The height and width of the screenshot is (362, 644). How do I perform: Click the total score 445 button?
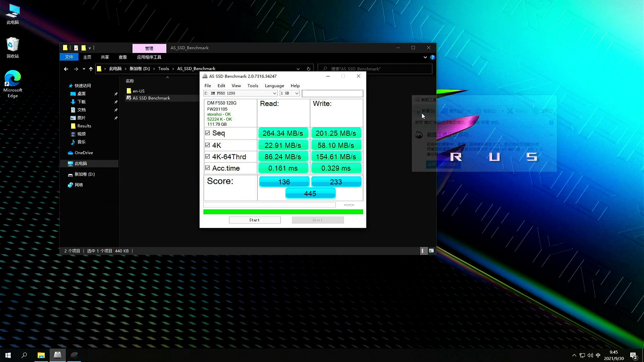310,193
